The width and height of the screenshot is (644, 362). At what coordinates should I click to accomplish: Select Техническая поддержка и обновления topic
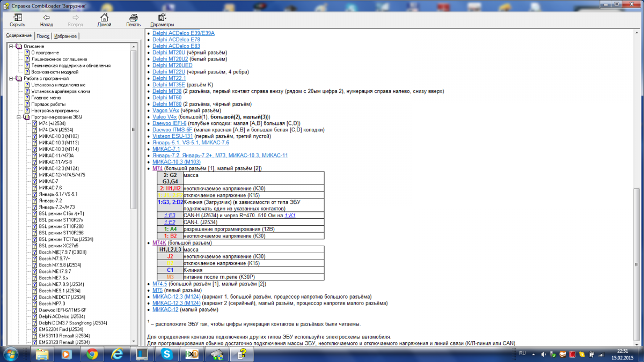(71, 65)
